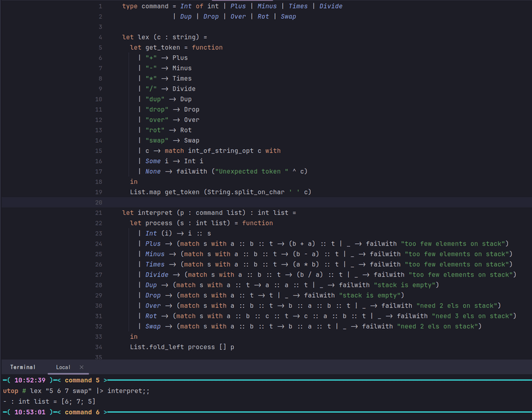Image resolution: width=532 pixels, height=420 pixels.
Task: Click line number 21 in the gutter
Action: [98, 212]
